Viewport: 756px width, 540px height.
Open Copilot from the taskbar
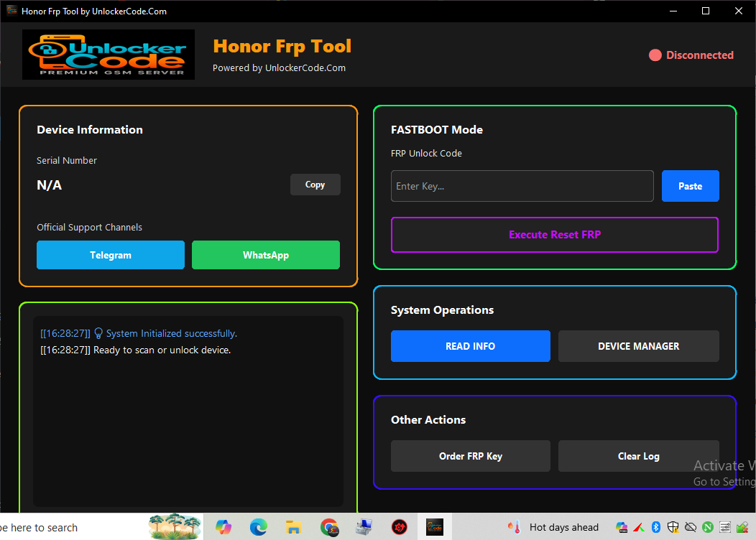click(x=223, y=528)
